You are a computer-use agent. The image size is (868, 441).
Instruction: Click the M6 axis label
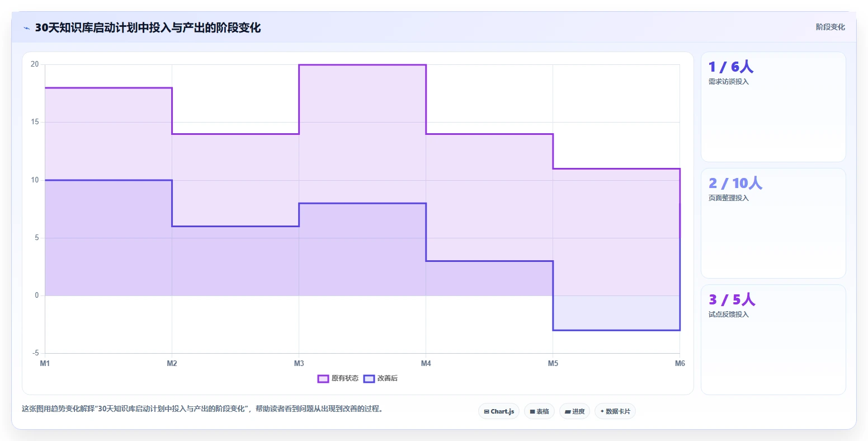pyautogui.click(x=680, y=364)
